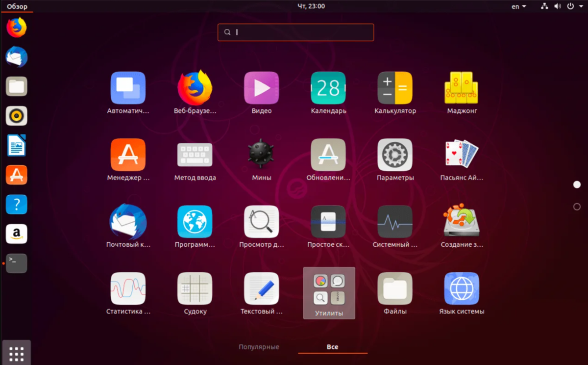
Task: Focus the application search field
Action: click(296, 32)
